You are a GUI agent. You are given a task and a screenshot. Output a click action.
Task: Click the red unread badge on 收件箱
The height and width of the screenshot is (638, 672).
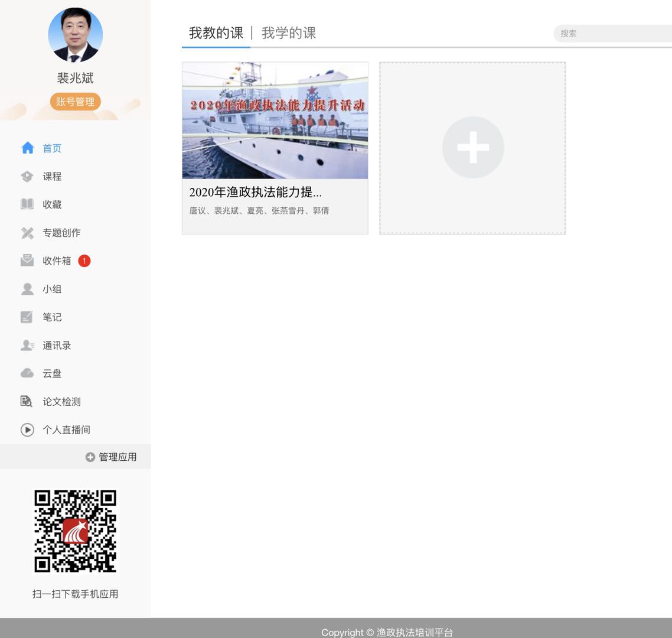click(x=84, y=261)
